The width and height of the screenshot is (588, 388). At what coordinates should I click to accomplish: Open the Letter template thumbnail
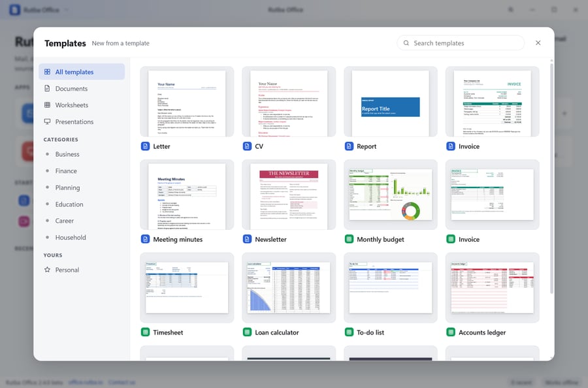pyautogui.click(x=187, y=102)
